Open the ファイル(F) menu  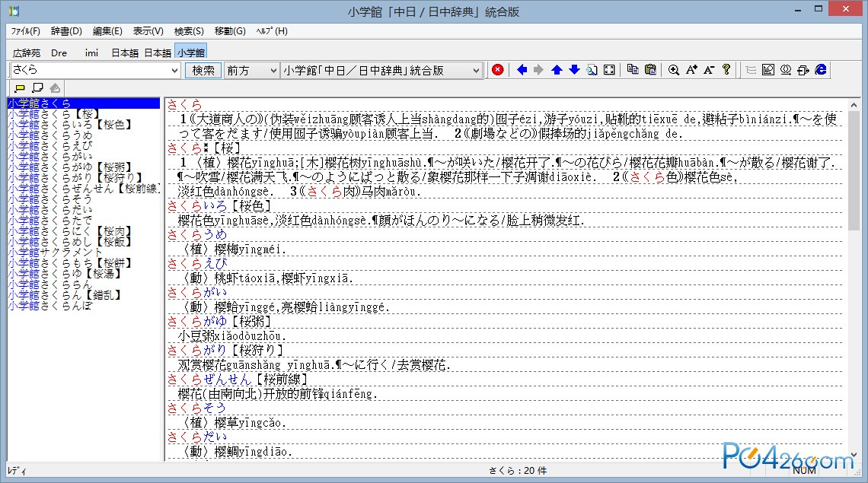pyautogui.click(x=25, y=31)
